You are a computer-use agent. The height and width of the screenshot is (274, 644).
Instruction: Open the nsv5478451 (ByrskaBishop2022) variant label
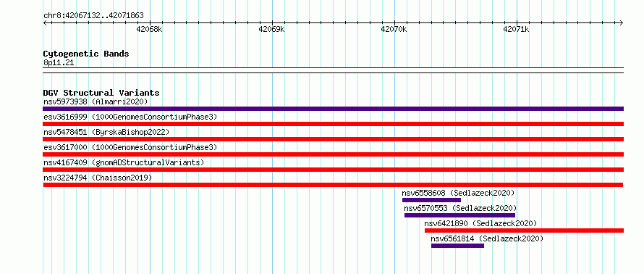(x=106, y=132)
